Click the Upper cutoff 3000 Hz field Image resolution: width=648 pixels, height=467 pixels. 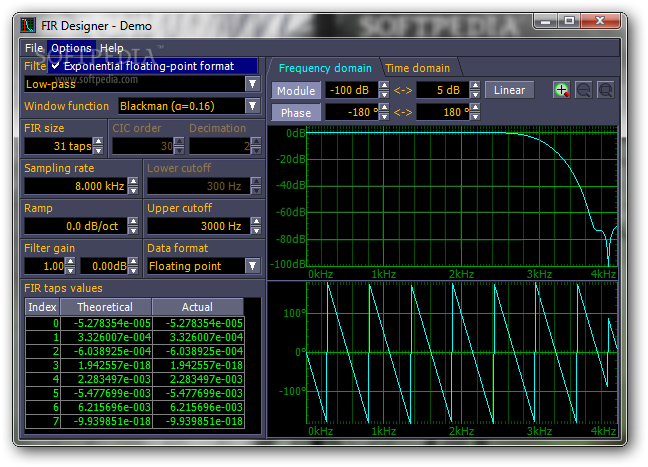coord(199,226)
